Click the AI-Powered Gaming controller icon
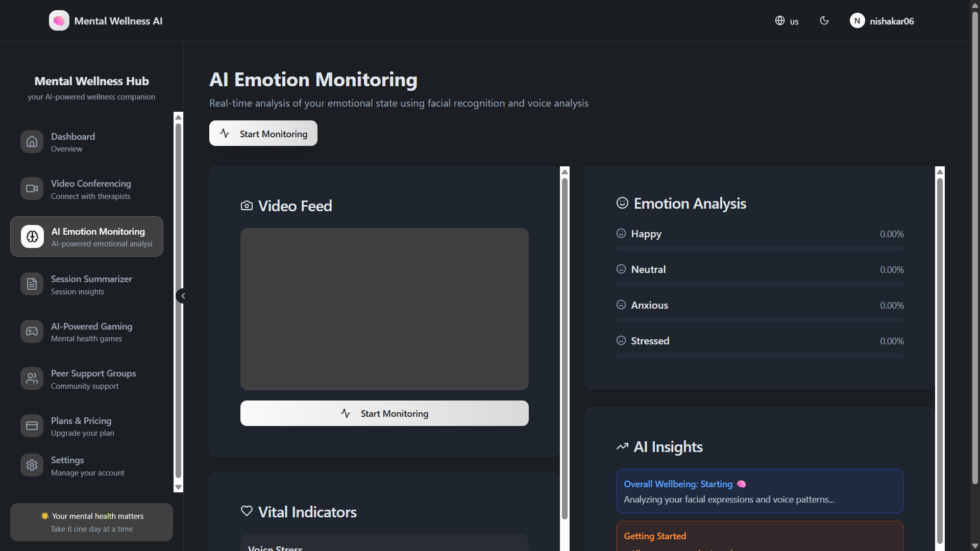The image size is (980, 551). pos(32,332)
